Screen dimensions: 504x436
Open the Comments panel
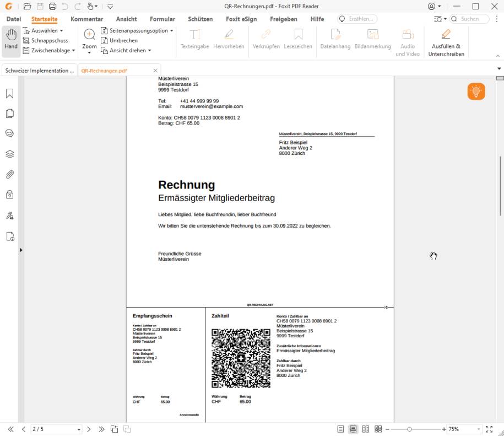pyautogui.click(x=9, y=133)
